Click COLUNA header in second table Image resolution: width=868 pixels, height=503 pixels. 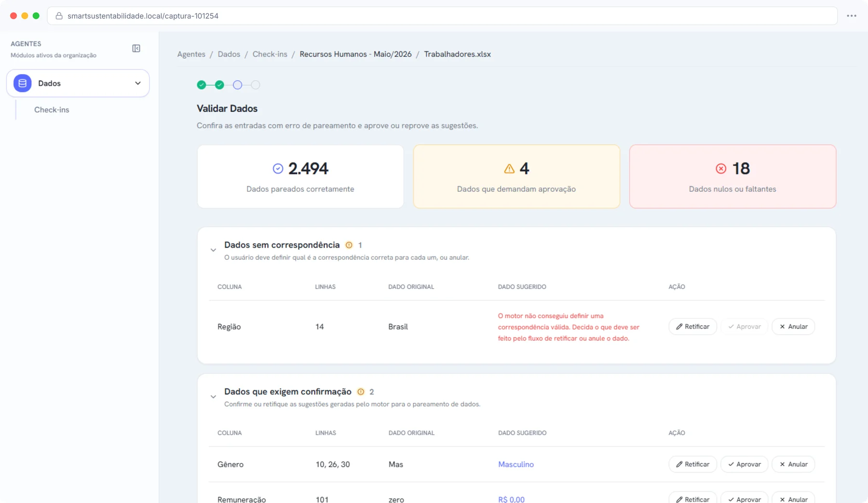pyautogui.click(x=230, y=433)
